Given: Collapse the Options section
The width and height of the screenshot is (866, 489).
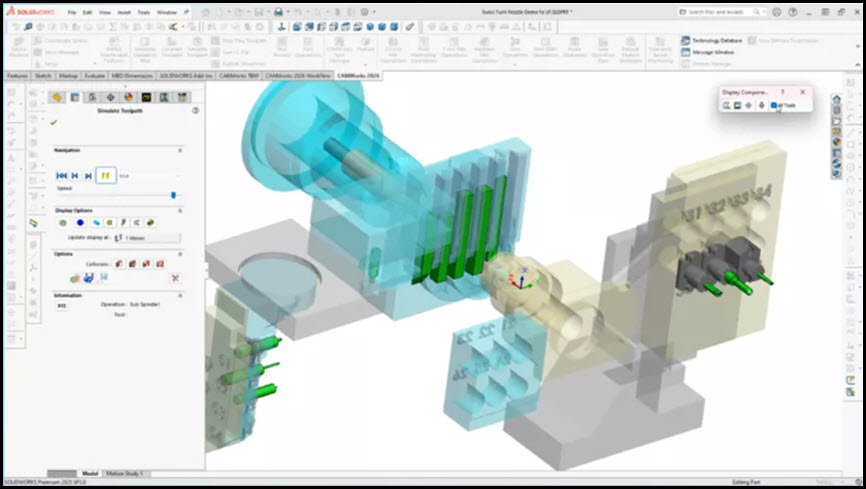Looking at the screenshot, I should tap(180, 254).
